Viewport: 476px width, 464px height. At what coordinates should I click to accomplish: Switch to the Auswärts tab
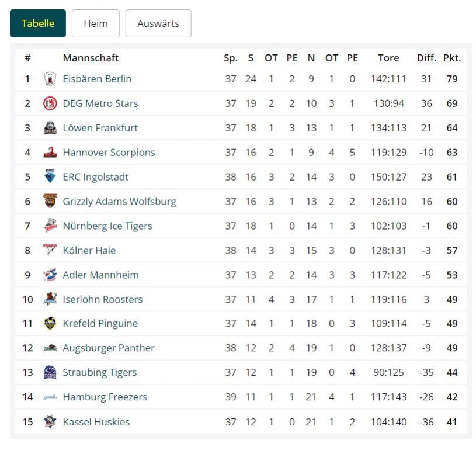click(158, 23)
